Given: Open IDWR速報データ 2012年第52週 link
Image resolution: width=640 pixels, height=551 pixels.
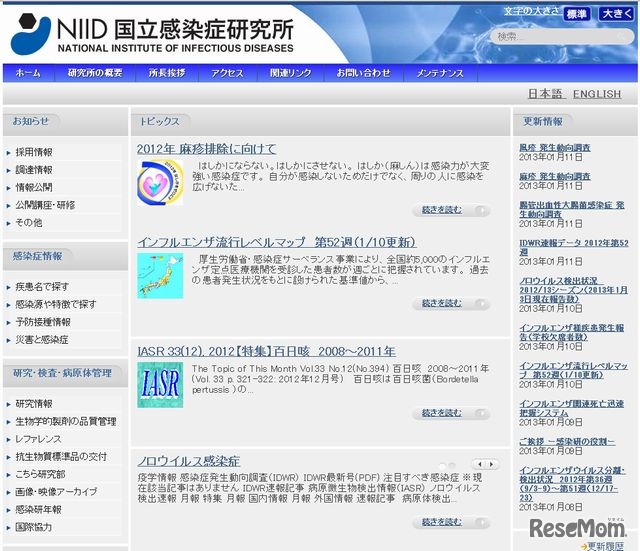Looking at the screenshot, I should coord(574,247).
